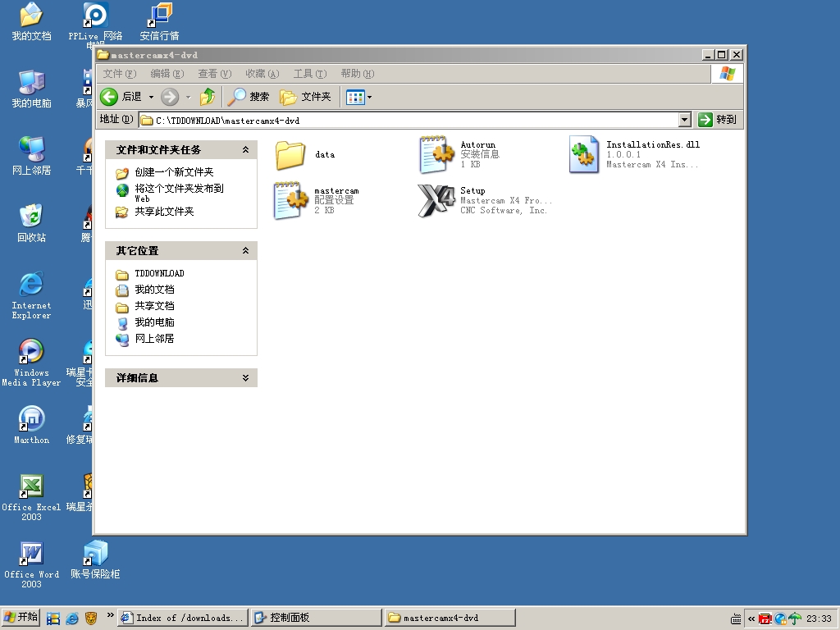Image resolution: width=840 pixels, height=630 pixels.
Task: Click Internet Explorer quick launch icon
Action: (72, 619)
